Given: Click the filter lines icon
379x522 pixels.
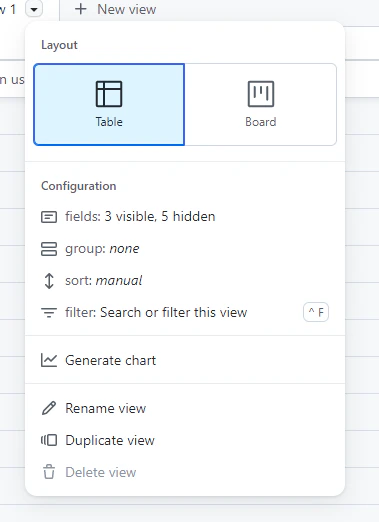Looking at the screenshot, I should [x=49, y=313].
